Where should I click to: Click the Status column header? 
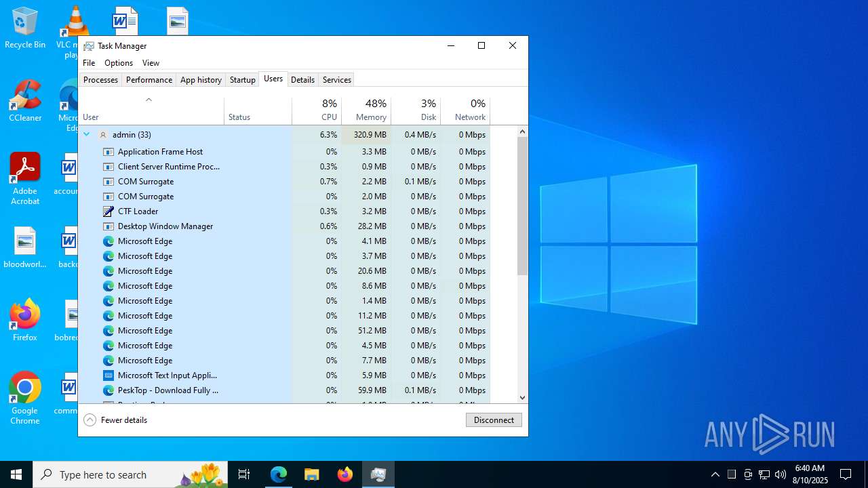258,110
